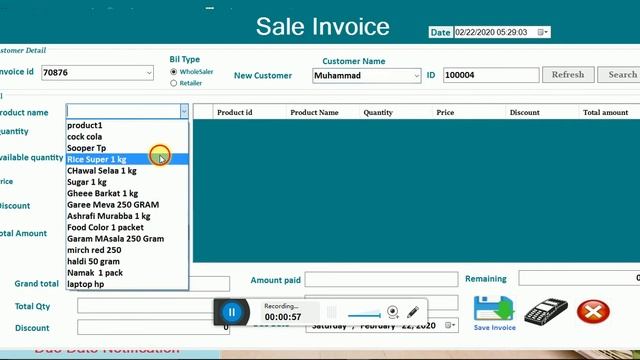Select Rice Super 1 kg item
The width and height of the screenshot is (640, 360).
click(127, 159)
